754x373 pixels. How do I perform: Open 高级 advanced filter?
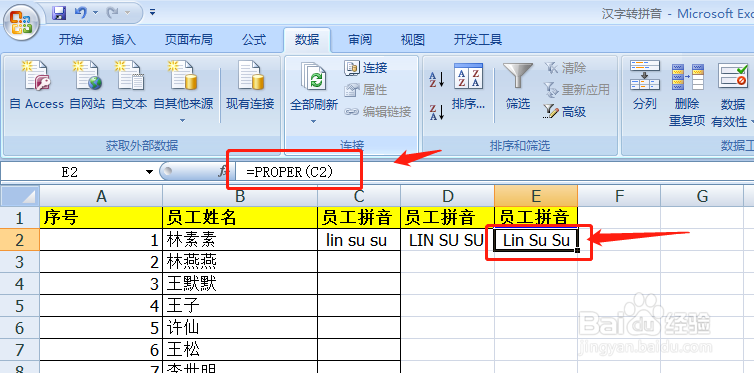click(x=565, y=112)
